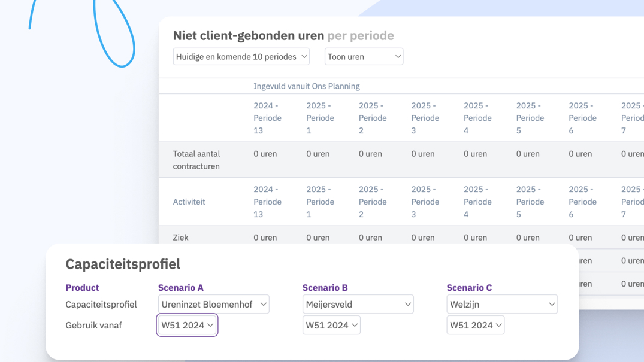This screenshot has width=644, height=362.
Task: Select the 'Totaal aantal contracturen' row label
Action: point(196,160)
